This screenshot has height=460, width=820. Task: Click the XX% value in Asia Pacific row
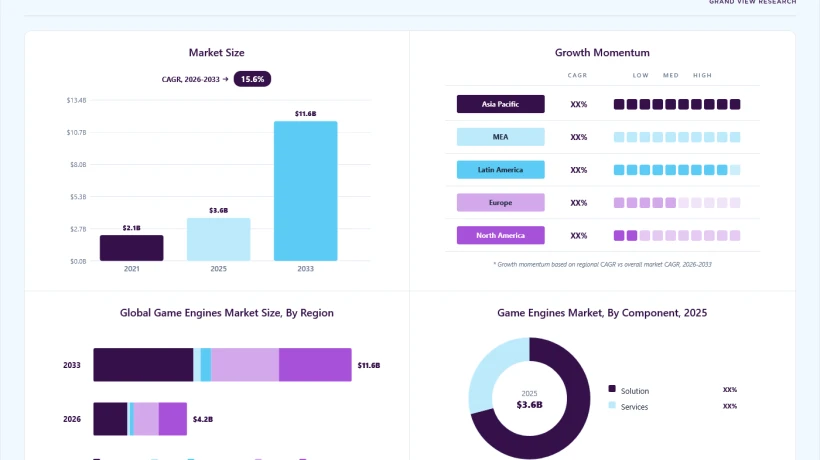click(x=579, y=105)
